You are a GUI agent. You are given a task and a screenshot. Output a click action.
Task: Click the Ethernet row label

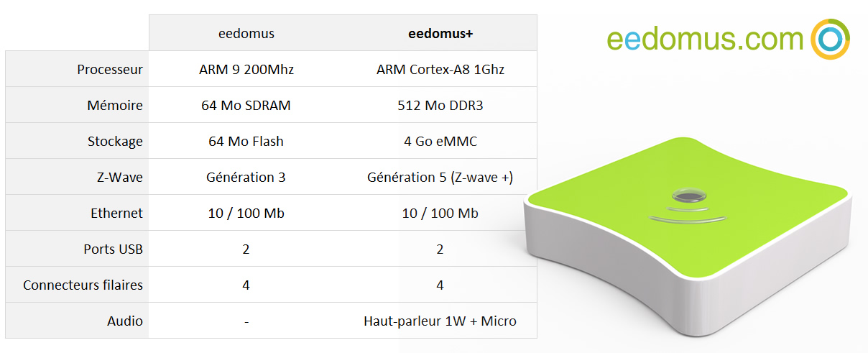pos(116,213)
